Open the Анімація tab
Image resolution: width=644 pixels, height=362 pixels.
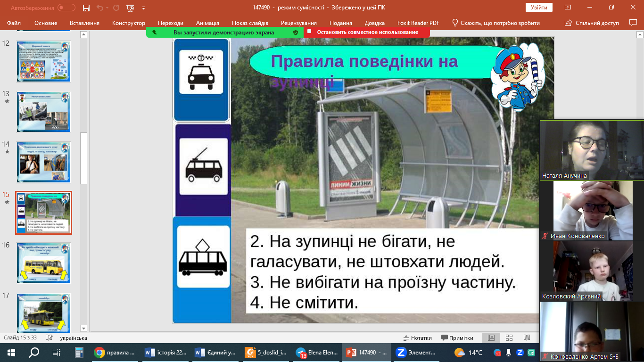[207, 23]
